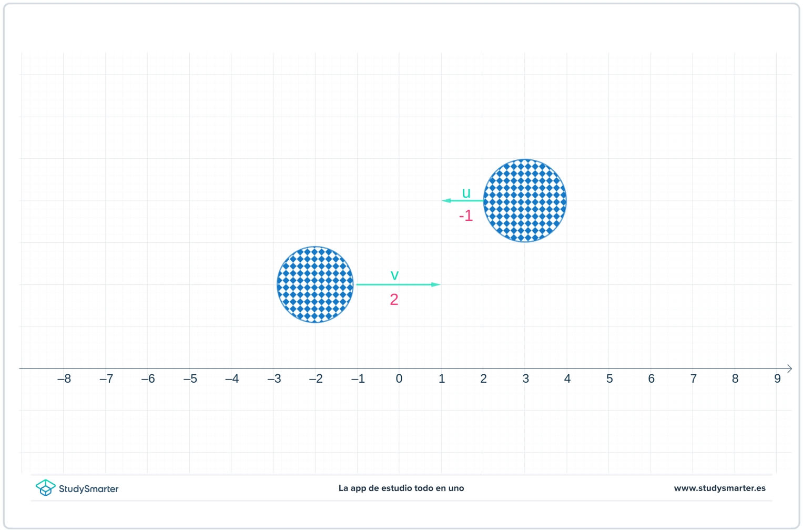Select the vector u arrow
Image resolution: width=803 pixels, height=532 pixels.
(x=463, y=200)
